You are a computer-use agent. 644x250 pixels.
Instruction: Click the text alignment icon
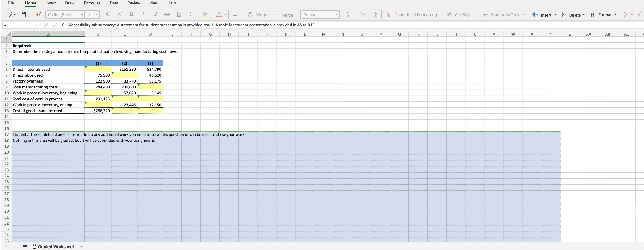pos(236,14)
